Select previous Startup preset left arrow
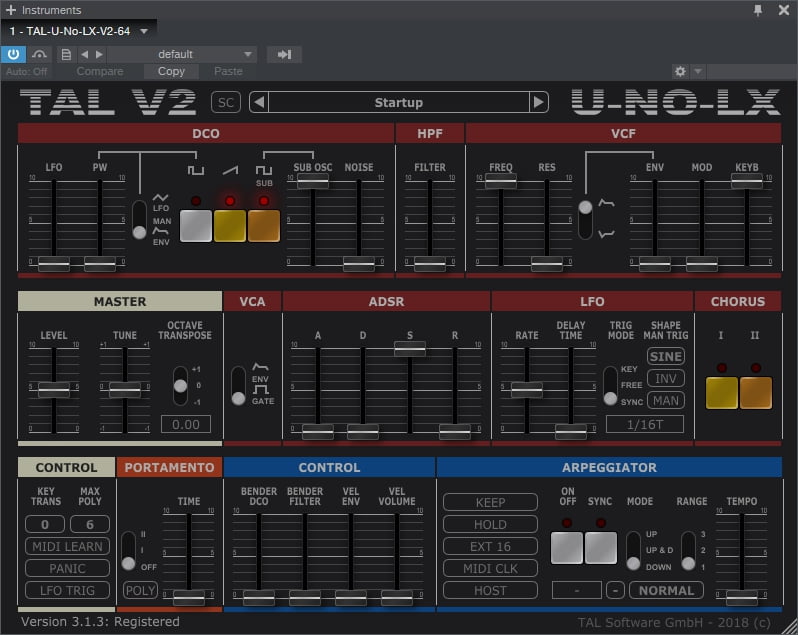This screenshot has height=635, width=798. click(259, 102)
